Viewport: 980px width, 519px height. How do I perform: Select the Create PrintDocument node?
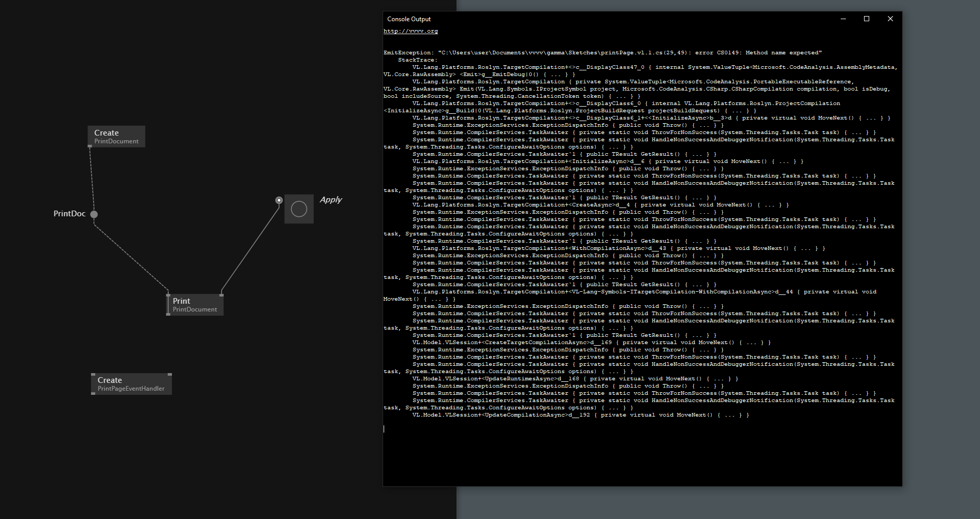pyautogui.click(x=116, y=137)
